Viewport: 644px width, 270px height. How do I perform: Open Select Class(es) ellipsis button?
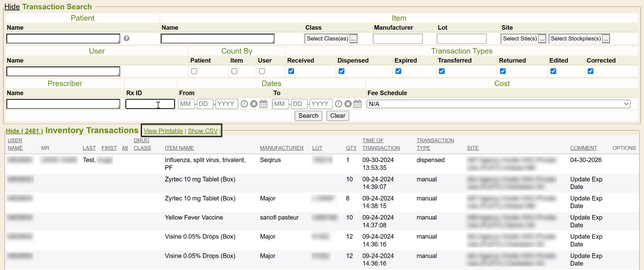[353, 39]
